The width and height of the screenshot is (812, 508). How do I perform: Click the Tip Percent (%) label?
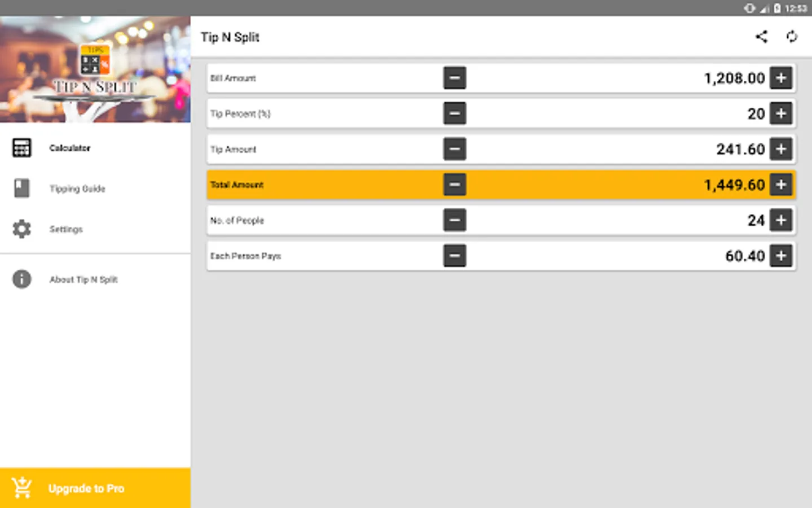click(240, 113)
